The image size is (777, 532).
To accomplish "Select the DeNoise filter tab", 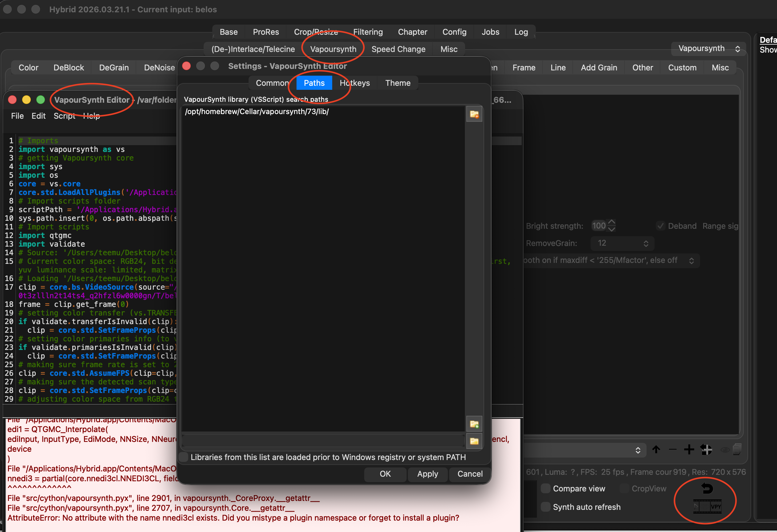I will click(x=159, y=68).
